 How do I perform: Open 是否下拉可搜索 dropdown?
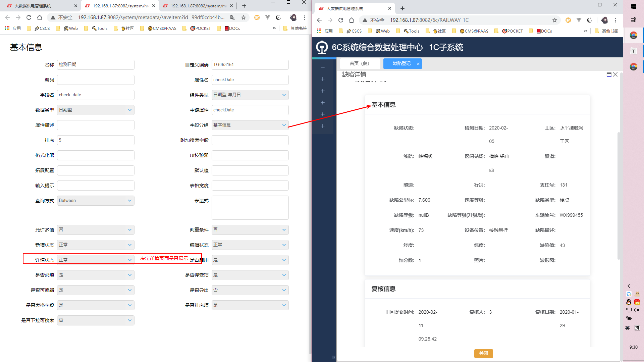(x=96, y=320)
